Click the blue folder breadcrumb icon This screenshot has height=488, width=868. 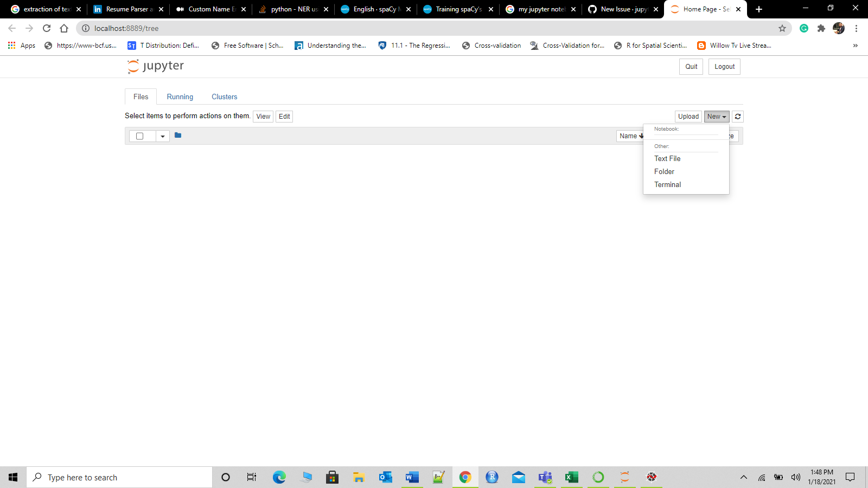click(178, 135)
